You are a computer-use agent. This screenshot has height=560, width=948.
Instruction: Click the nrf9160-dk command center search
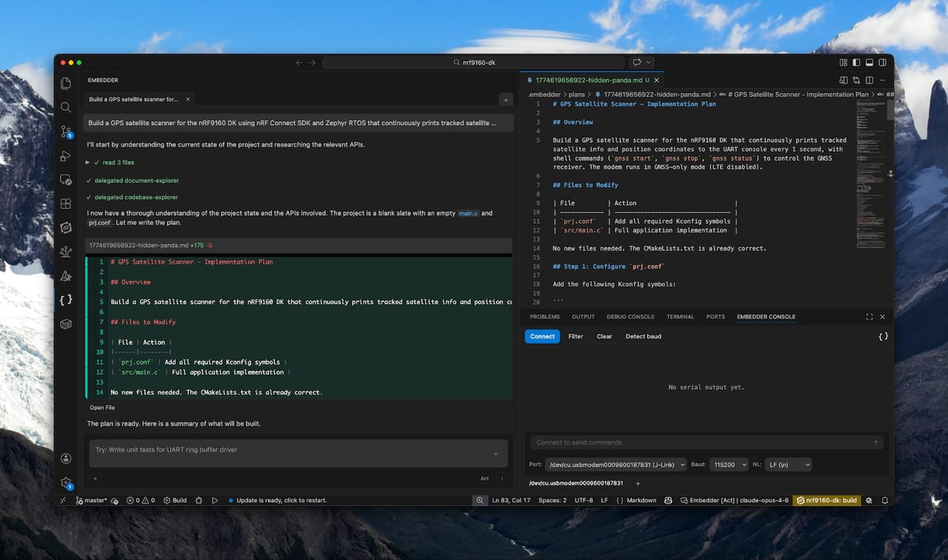[473, 63]
